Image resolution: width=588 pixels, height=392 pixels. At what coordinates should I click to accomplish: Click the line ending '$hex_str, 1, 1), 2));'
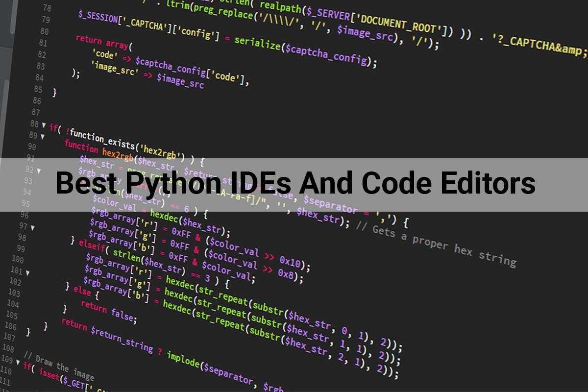click(243, 316)
